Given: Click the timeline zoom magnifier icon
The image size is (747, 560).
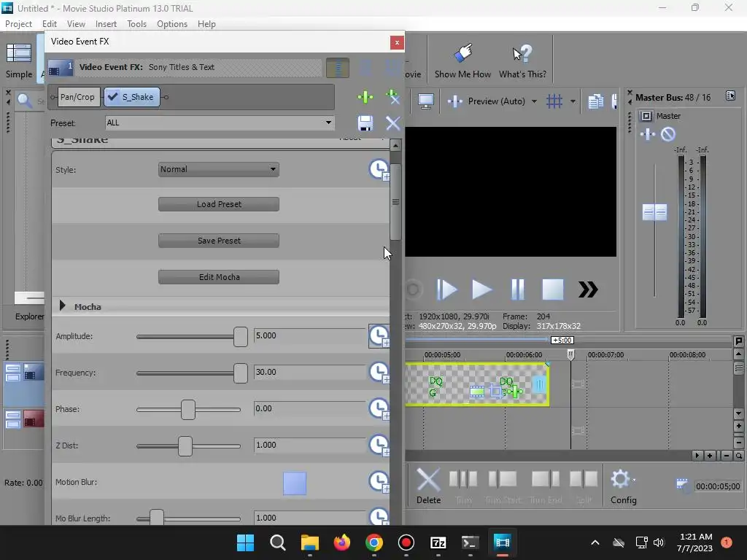Looking at the screenshot, I should (738, 456).
